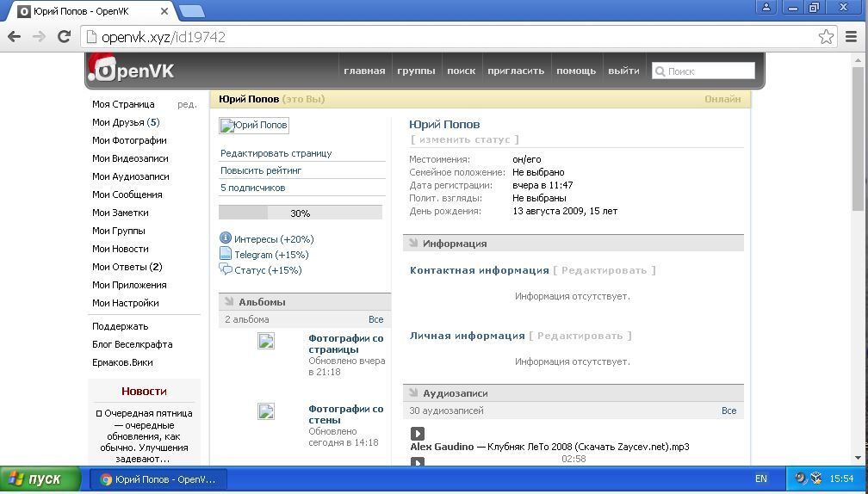Collapse the Аудиозаписи section arrow

(x=413, y=392)
